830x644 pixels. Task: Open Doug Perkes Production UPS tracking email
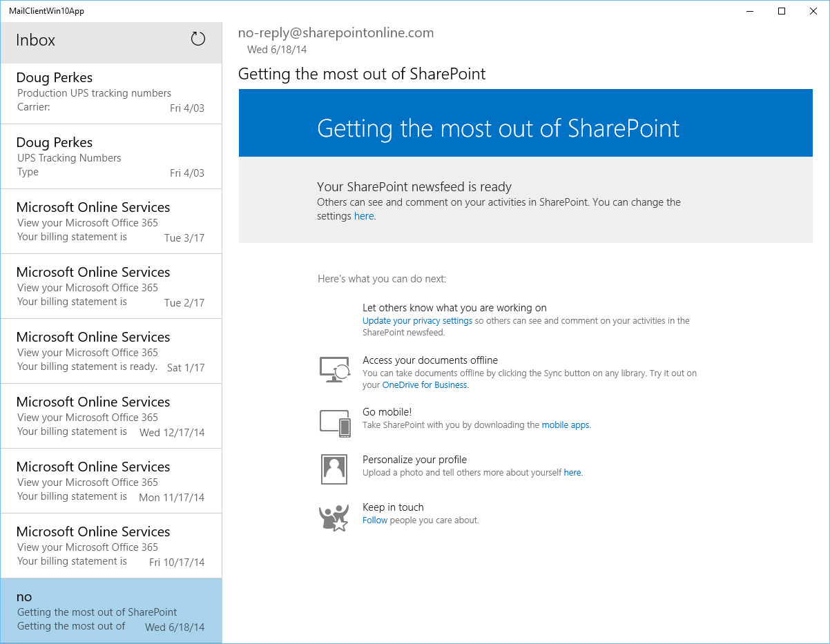110,92
